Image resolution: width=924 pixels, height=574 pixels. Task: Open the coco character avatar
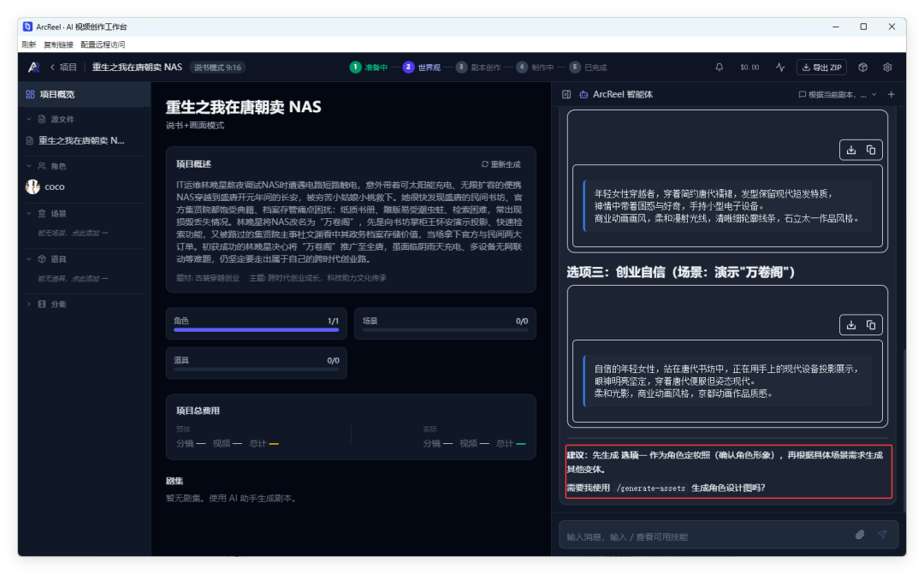point(33,186)
